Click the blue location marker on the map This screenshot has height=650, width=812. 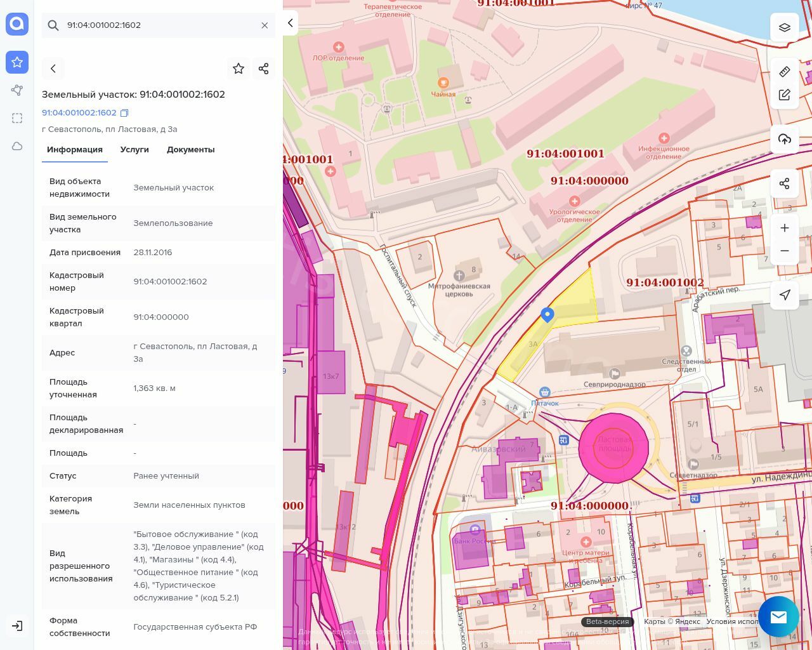click(547, 314)
